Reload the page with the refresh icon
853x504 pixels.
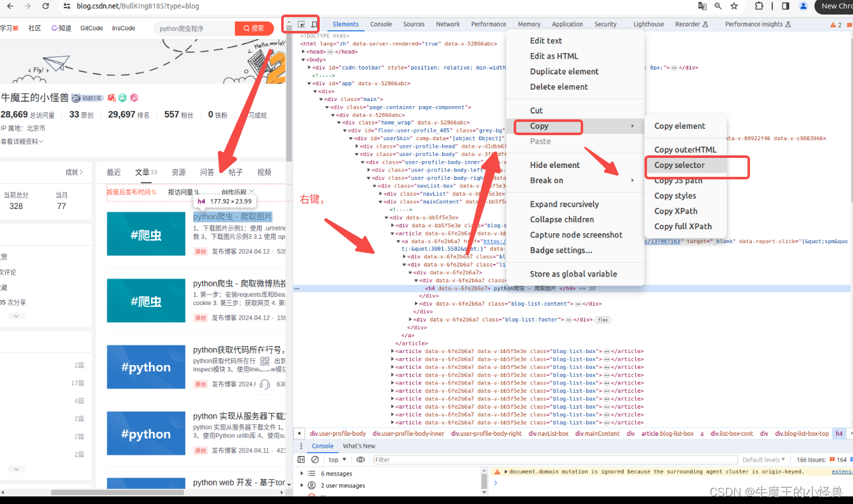tap(45, 6)
